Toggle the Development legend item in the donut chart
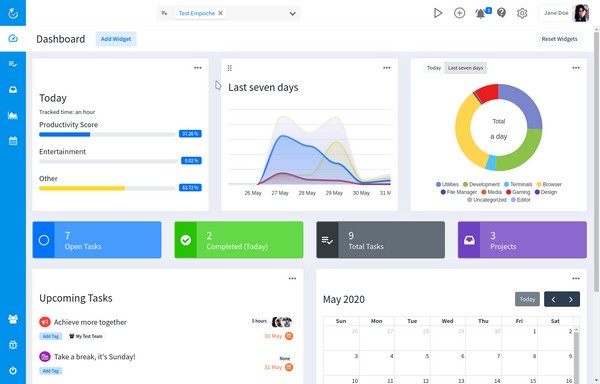The image size is (600, 384). tap(481, 184)
